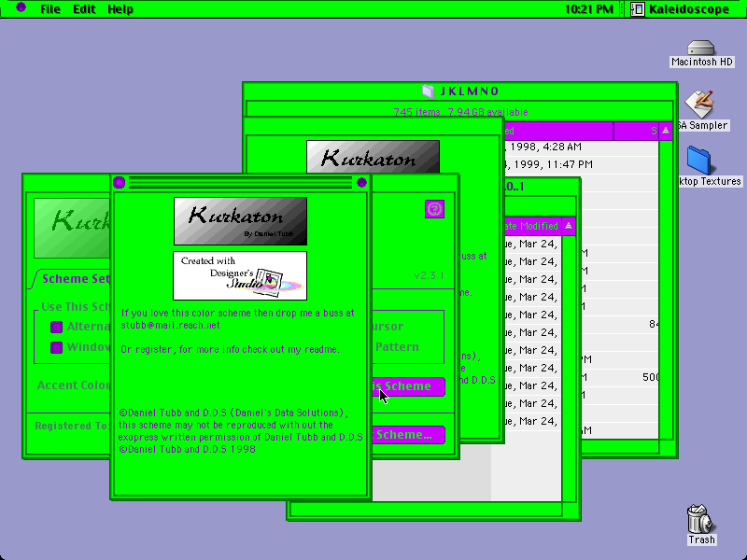Close the Kurkaton about window
The image size is (747, 560).
tap(120, 182)
